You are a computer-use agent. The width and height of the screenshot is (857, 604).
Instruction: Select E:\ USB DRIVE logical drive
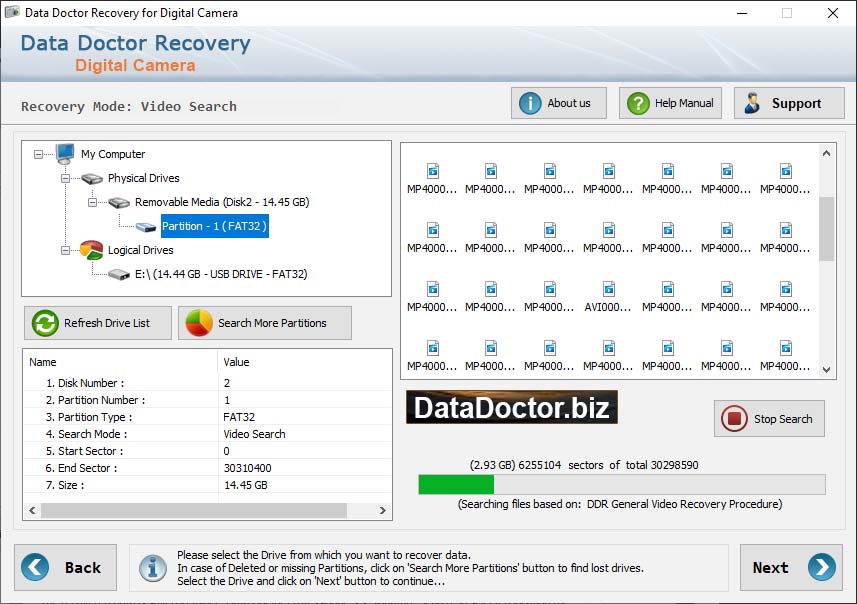tap(220, 274)
